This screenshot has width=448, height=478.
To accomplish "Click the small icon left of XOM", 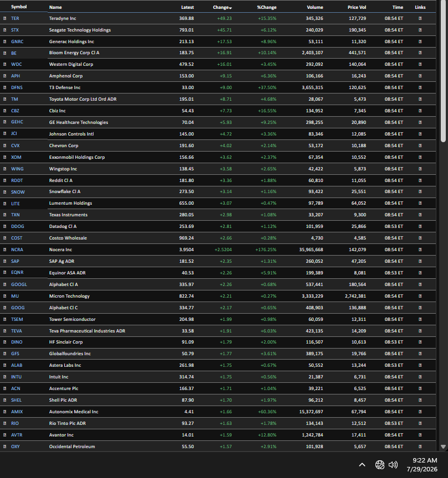I will tap(4, 157).
